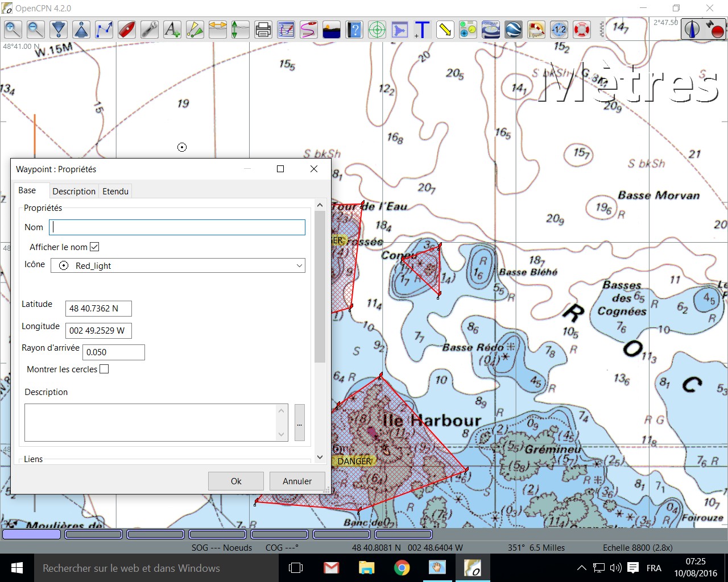Click into the Nom text field
This screenshot has width=728, height=582.
click(x=177, y=227)
